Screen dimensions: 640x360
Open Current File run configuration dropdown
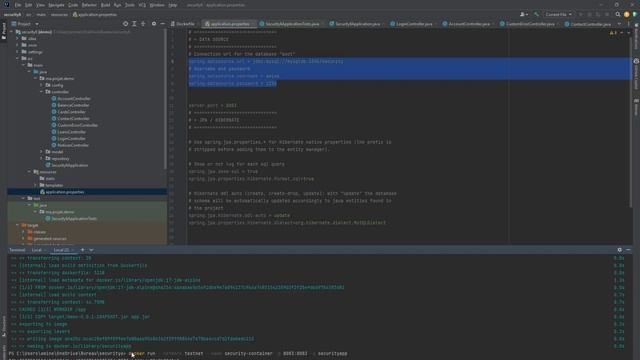pyautogui.click(x=558, y=14)
